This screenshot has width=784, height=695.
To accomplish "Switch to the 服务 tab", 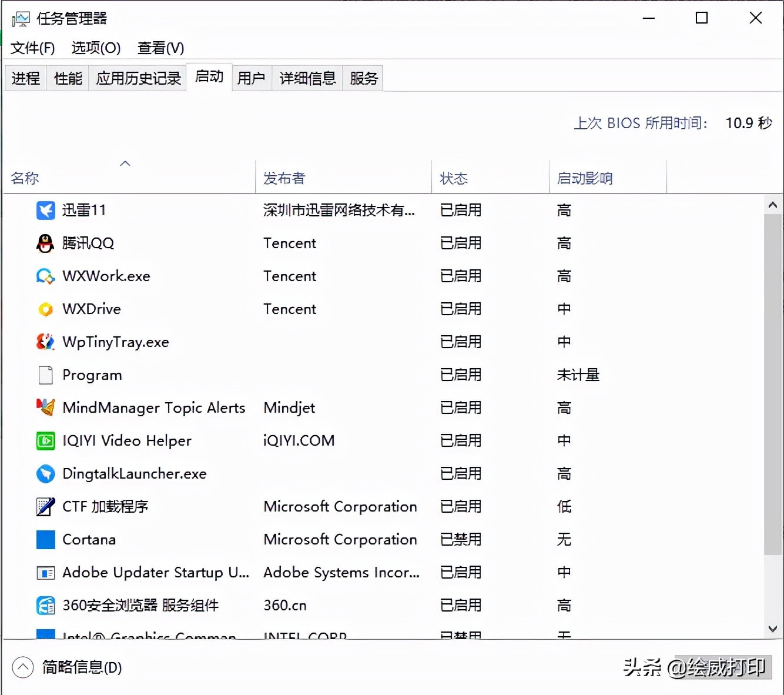I will [362, 77].
